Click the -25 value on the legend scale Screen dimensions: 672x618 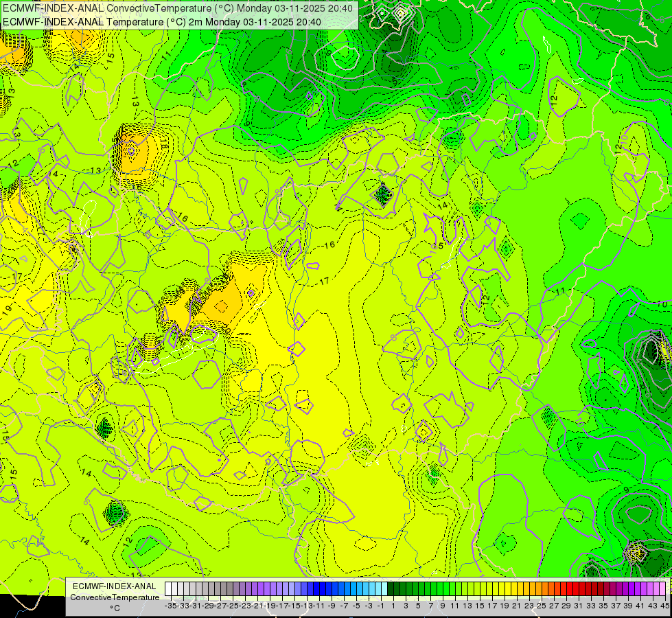(233, 606)
